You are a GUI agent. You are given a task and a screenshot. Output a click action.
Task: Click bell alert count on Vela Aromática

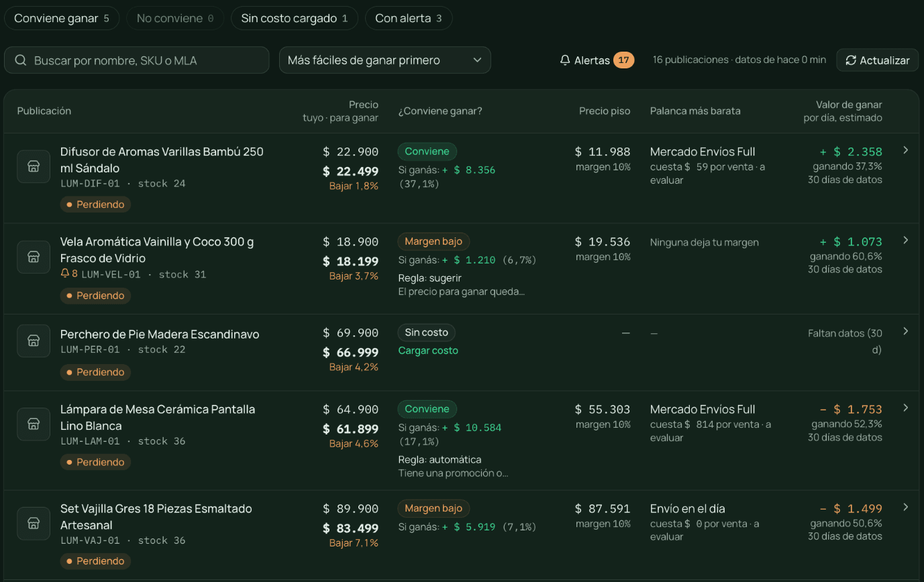pos(69,274)
